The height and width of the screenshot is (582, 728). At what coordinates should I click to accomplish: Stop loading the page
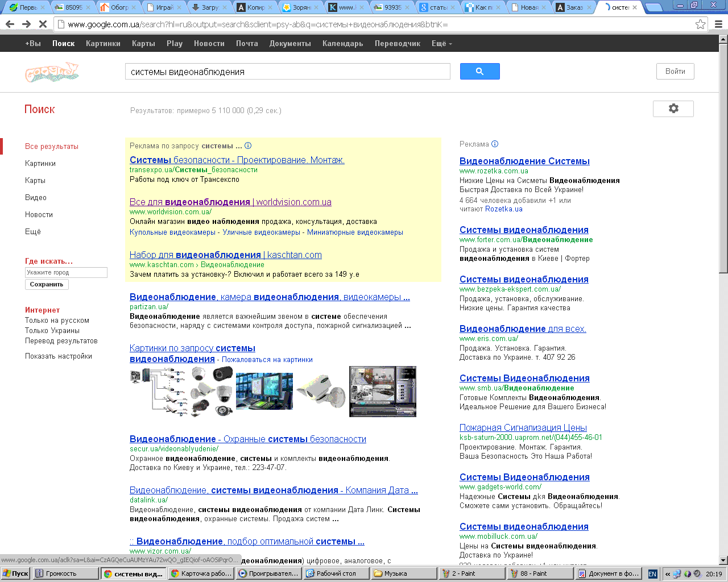[43, 24]
